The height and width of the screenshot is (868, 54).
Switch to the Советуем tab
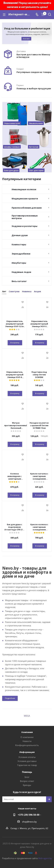click(x=14, y=291)
